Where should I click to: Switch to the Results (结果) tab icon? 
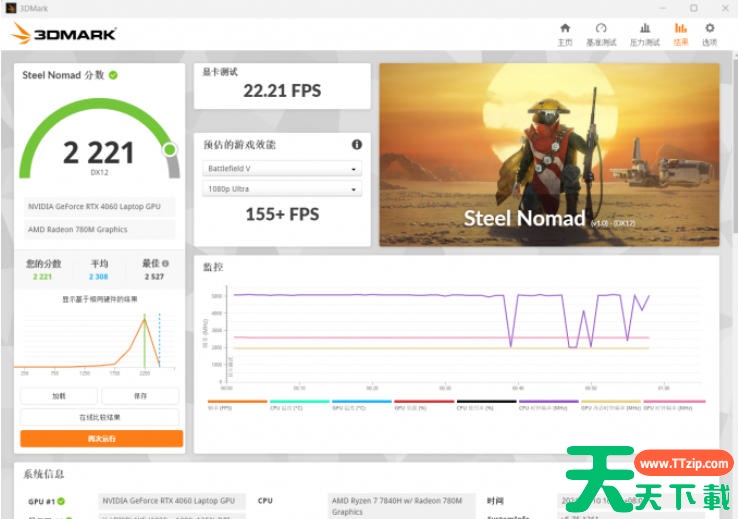[x=680, y=33]
